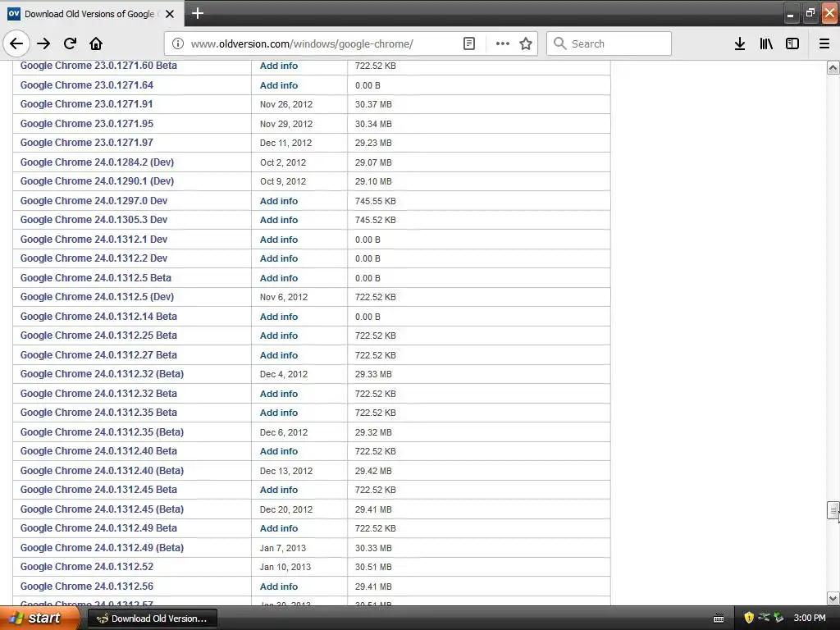Click Add info for 24.0.1312.49 Beta
The width and height of the screenshot is (840, 630).
(279, 529)
